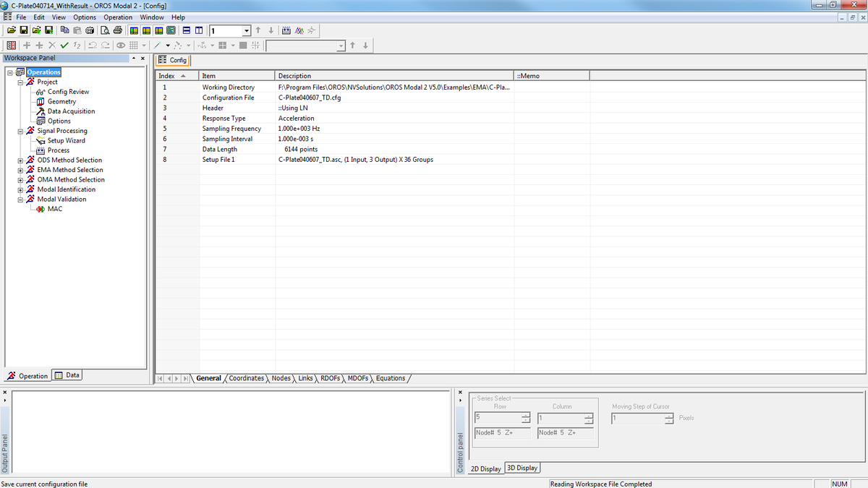Click the green check validate icon
Screen dimensions: 868x488
64,46
